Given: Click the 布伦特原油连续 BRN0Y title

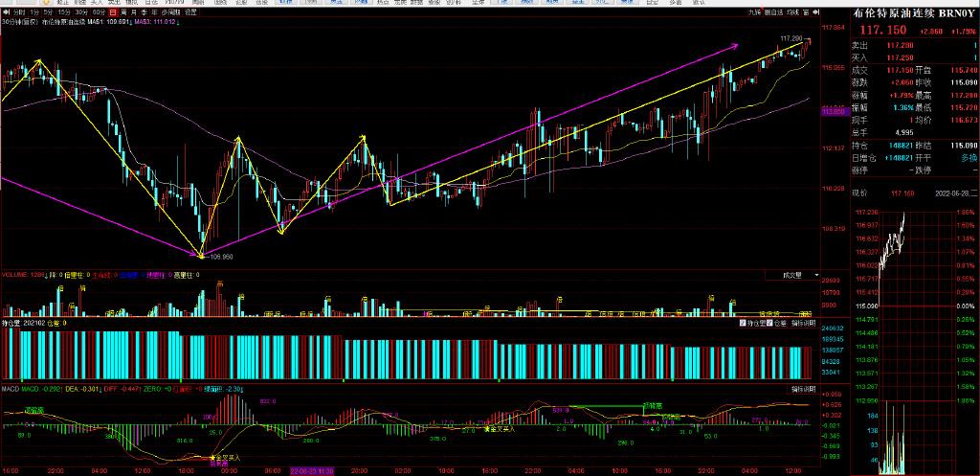Looking at the screenshot, I should [x=915, y=13].
